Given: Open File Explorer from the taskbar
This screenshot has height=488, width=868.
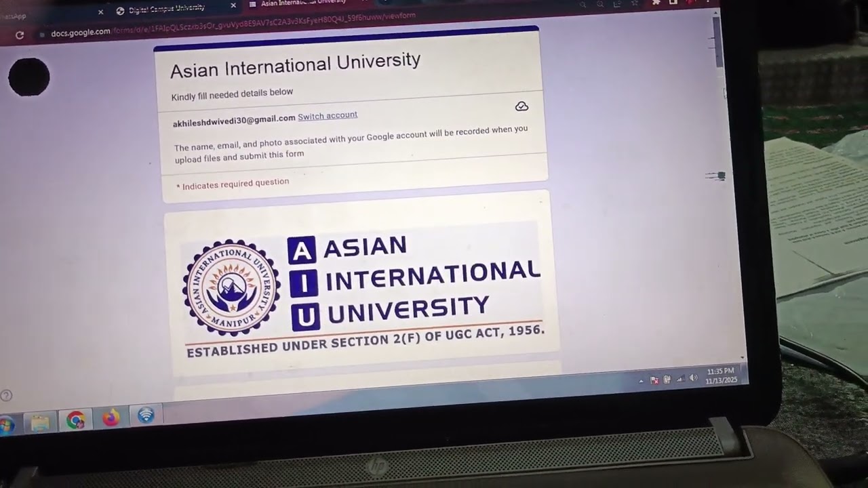Looking at the screenshot, I should coord(40,424).
